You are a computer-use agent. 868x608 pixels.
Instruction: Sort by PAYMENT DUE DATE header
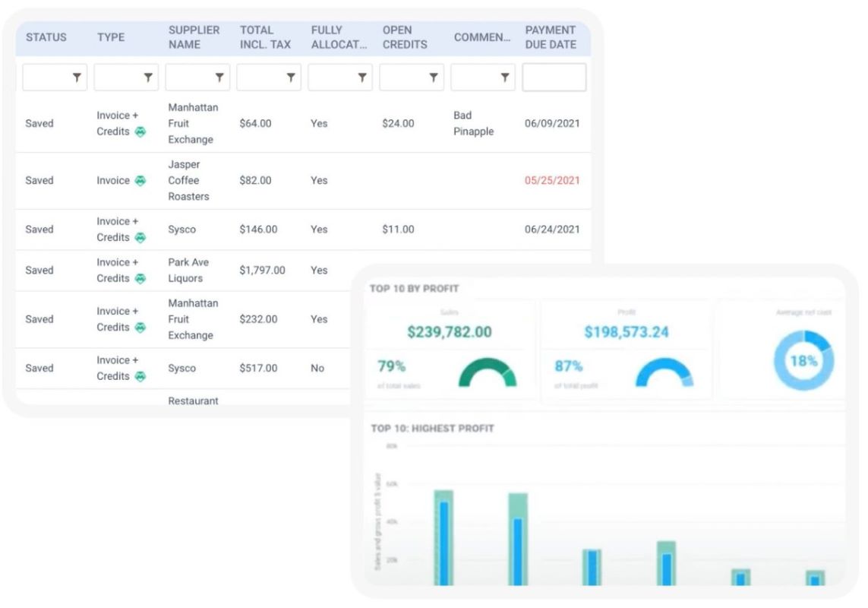(551, 37)
